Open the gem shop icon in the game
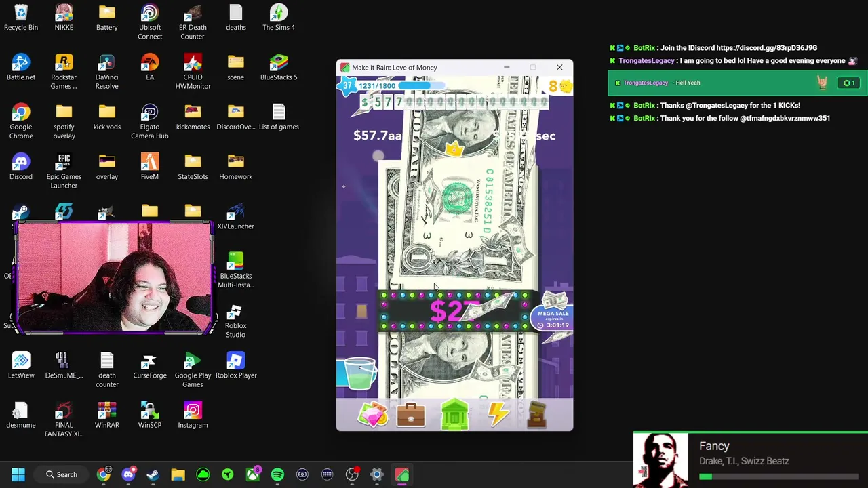 coord(372,414)
